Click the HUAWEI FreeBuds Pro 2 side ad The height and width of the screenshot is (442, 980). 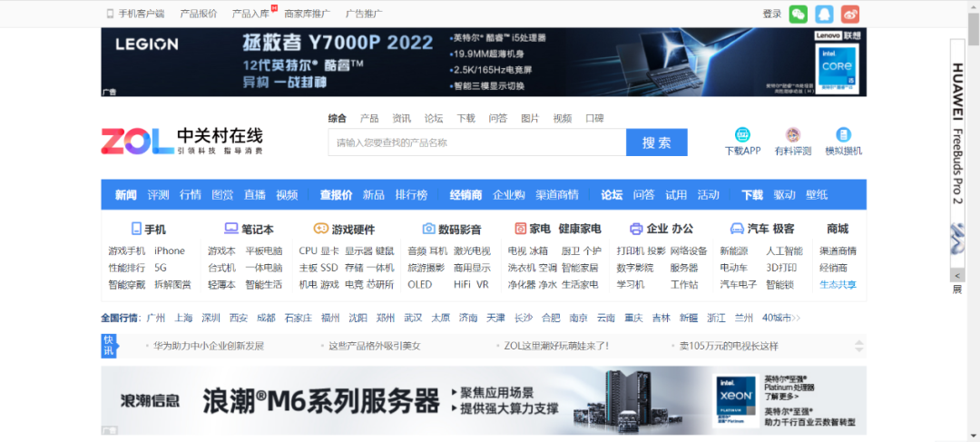(957, 153)
